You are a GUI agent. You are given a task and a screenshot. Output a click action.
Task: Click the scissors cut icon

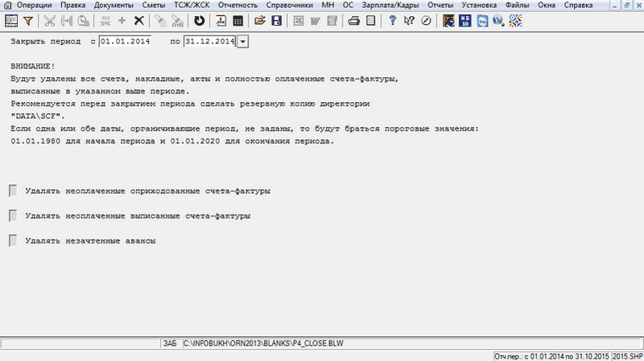point(50,21)
